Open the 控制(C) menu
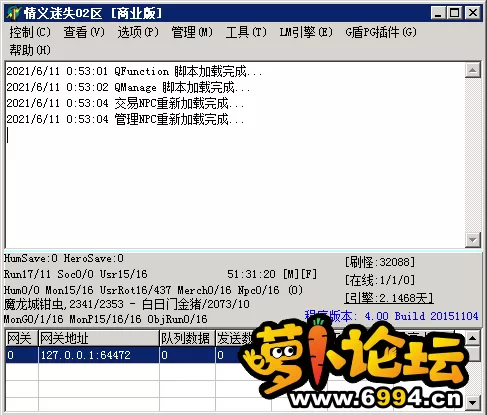The height and width of the screenshot is (415, 487). (x=30, y=32)
